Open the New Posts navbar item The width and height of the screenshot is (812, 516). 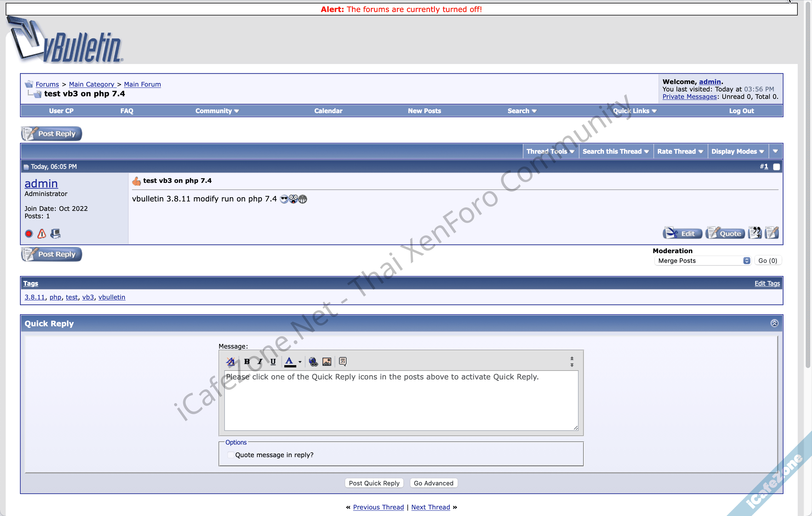click(x=424, y=111)
